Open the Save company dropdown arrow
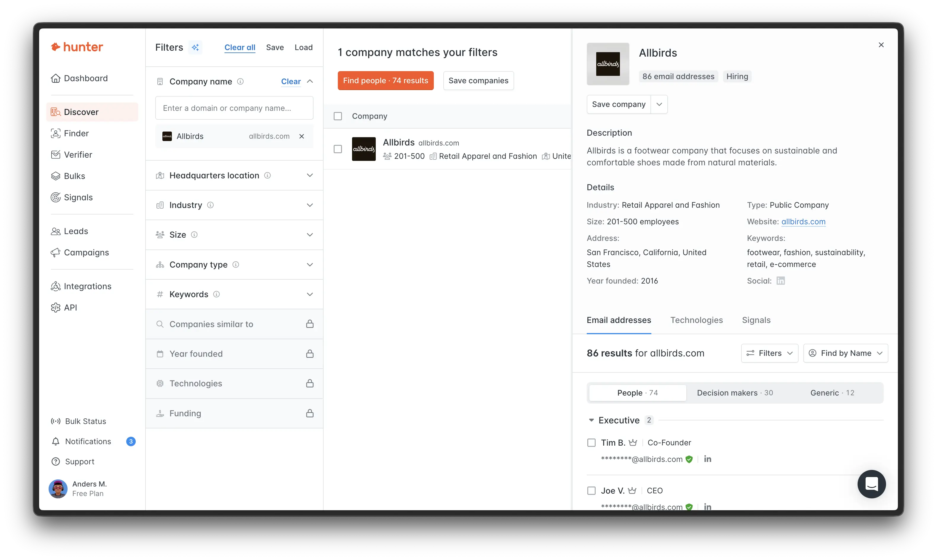Image resolution: width=937 pixels, height=560 pixels. pyautogui.click(x=659, y=104)
